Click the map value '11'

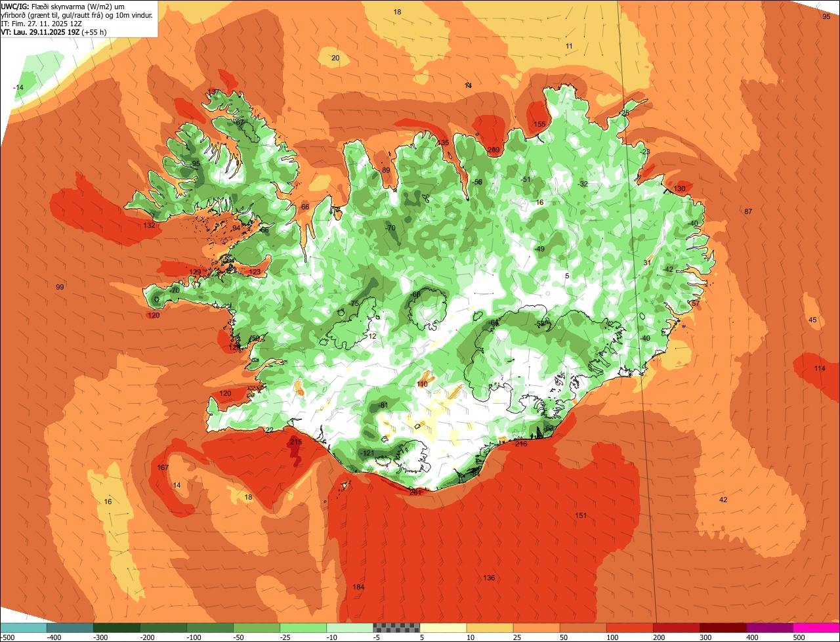click(x=569, y=46)
